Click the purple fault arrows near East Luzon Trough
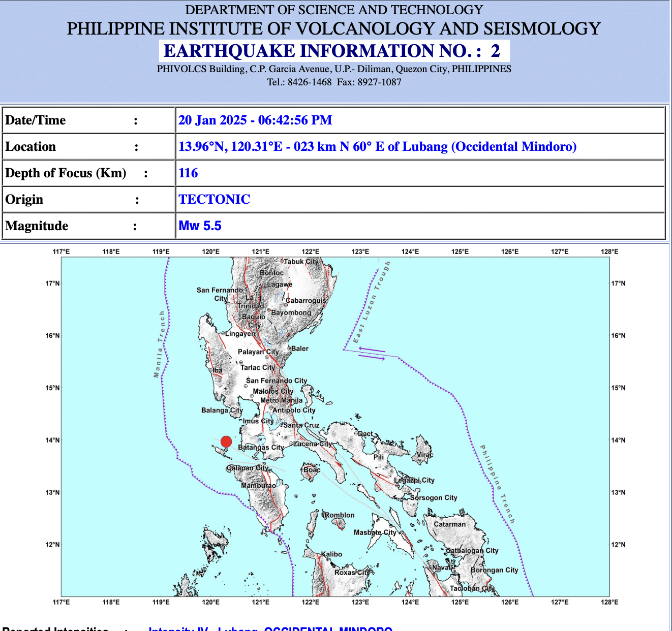This screenshot has height=631, width=672. pos(372,353)
